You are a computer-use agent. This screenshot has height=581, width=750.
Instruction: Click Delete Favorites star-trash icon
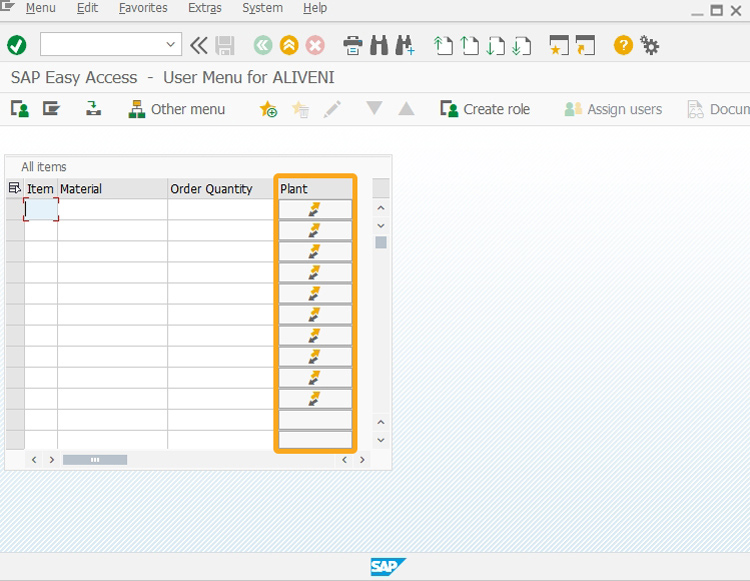click(x=300, y=109)
